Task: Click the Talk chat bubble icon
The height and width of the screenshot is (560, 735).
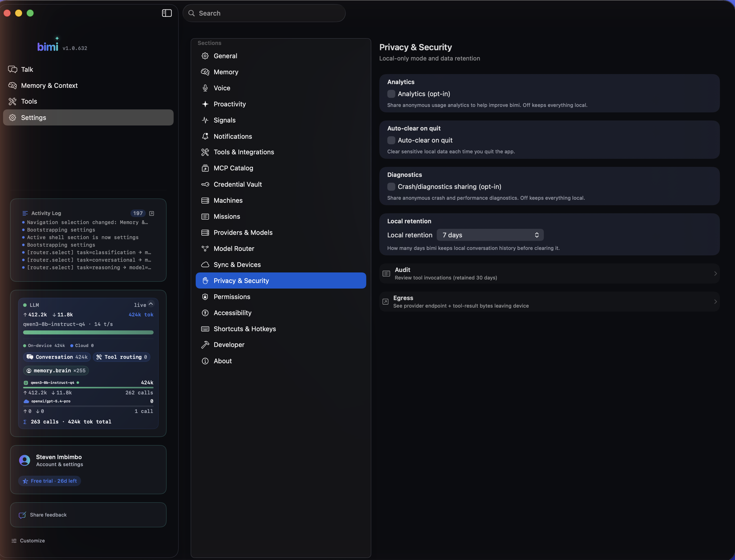Action: (13, 69)
